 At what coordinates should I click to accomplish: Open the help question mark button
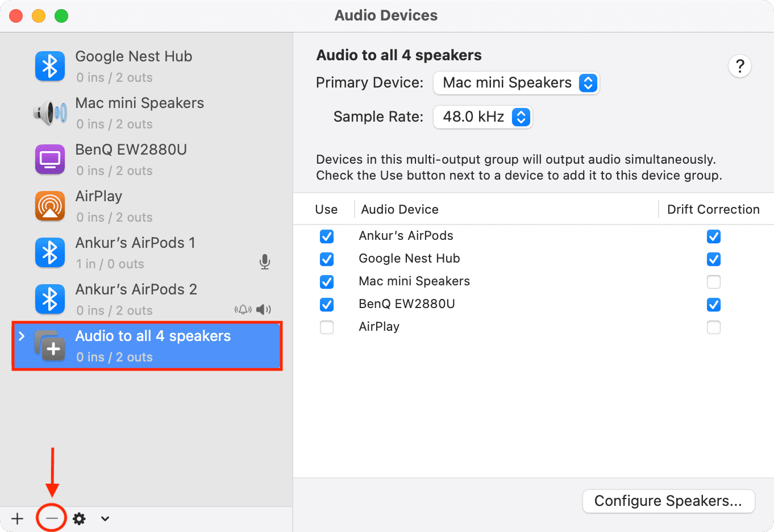pos(739,66)
